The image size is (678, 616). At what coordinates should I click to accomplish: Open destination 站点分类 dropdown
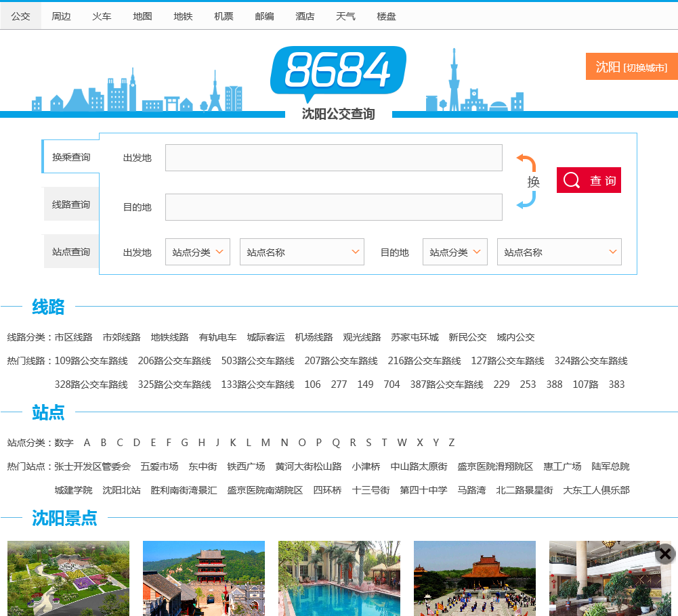click(455, 252)
